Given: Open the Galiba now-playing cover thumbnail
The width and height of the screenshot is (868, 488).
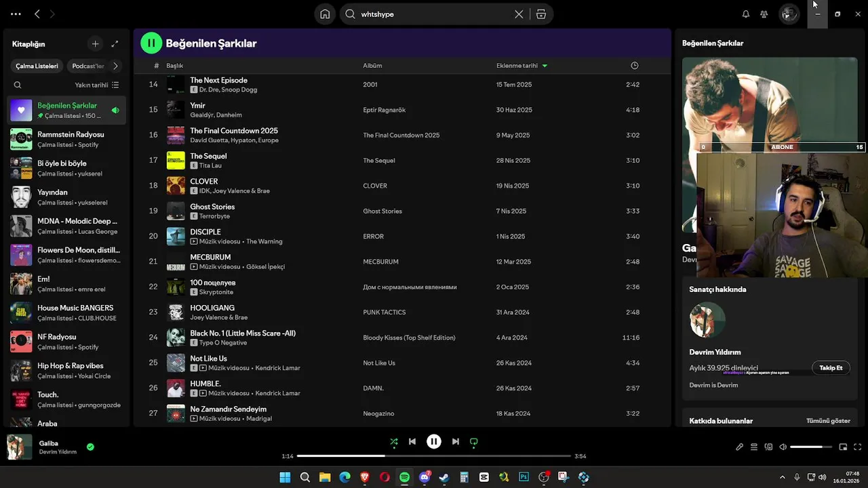Looking at the screenshot, I should pos(20,447).
